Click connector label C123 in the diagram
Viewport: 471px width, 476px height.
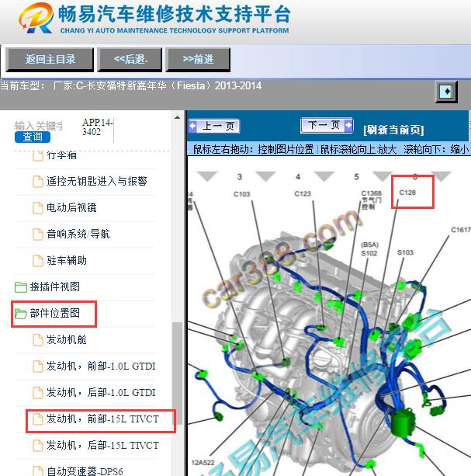click(x=303, y=193)
